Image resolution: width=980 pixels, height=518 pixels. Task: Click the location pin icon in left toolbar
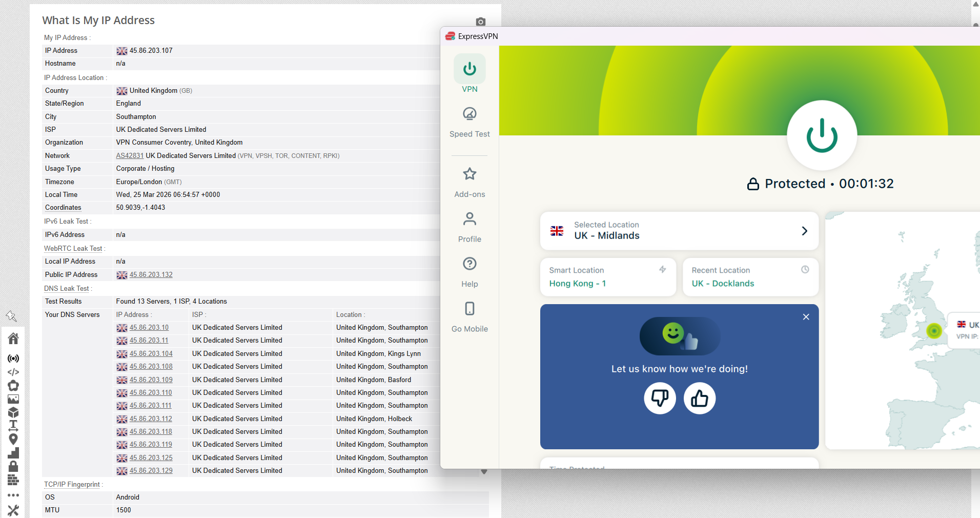tap(13, 439)
